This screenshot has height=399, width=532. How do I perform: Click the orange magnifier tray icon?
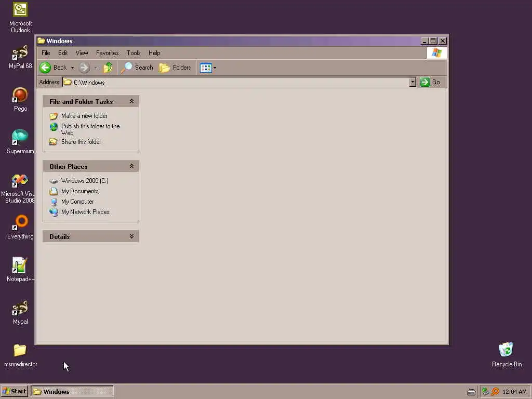coord(495,392)
